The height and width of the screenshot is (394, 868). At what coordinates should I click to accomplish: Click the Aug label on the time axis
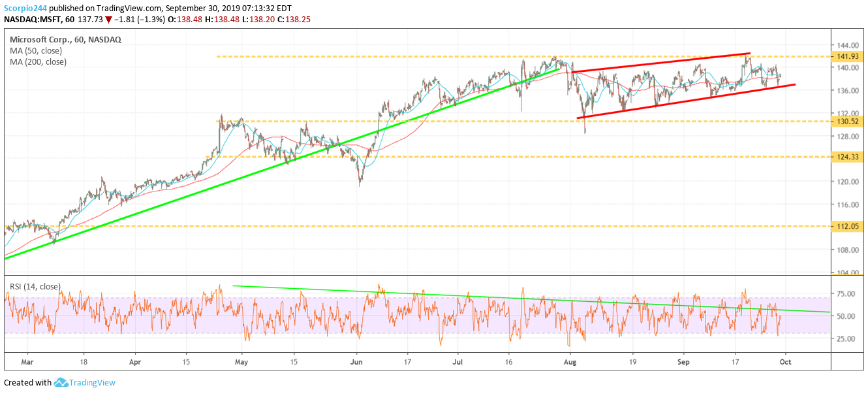click(x=570, y=361)
